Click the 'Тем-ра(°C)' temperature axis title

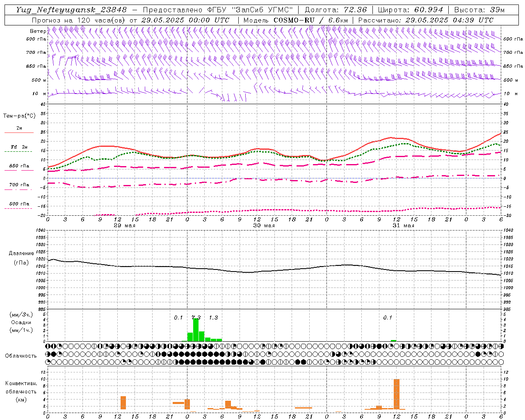[19, 116]
